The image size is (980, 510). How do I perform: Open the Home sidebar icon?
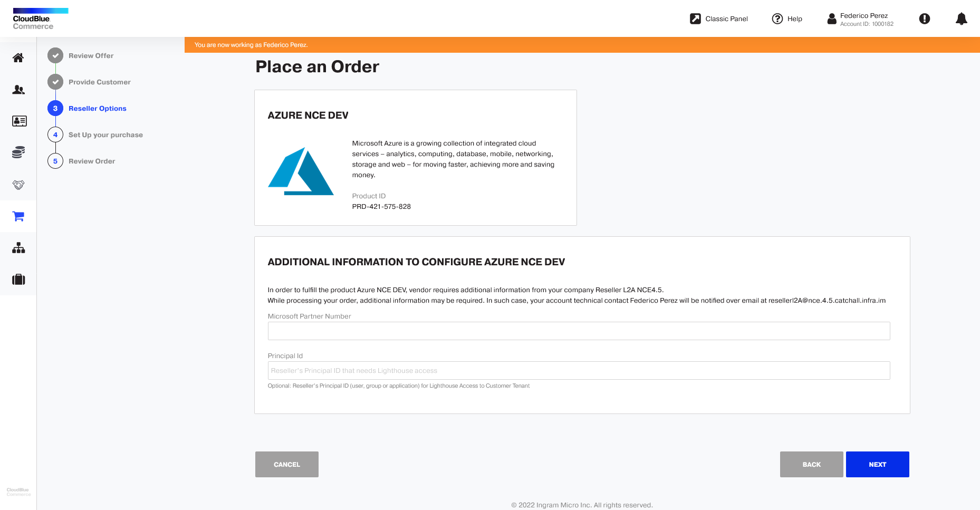18,58
